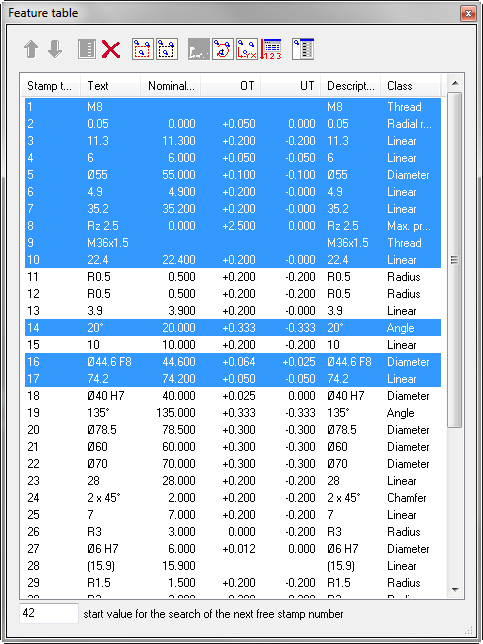Select row 29 with text R1.5

[x=233, y=583]
